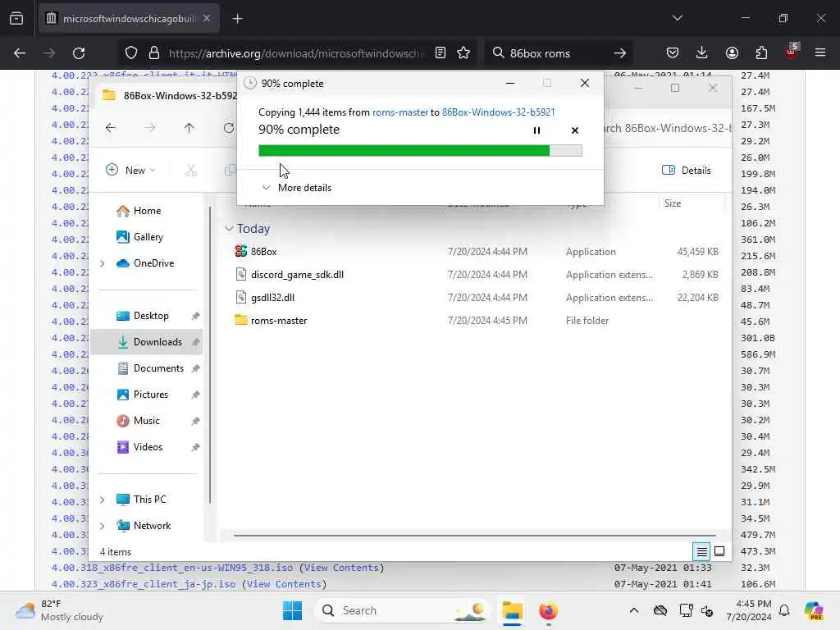Image resolution: width=840 pixels, height=630 pixels.
Task: Unpin Desktop using its pin icon
Action: 195,316
